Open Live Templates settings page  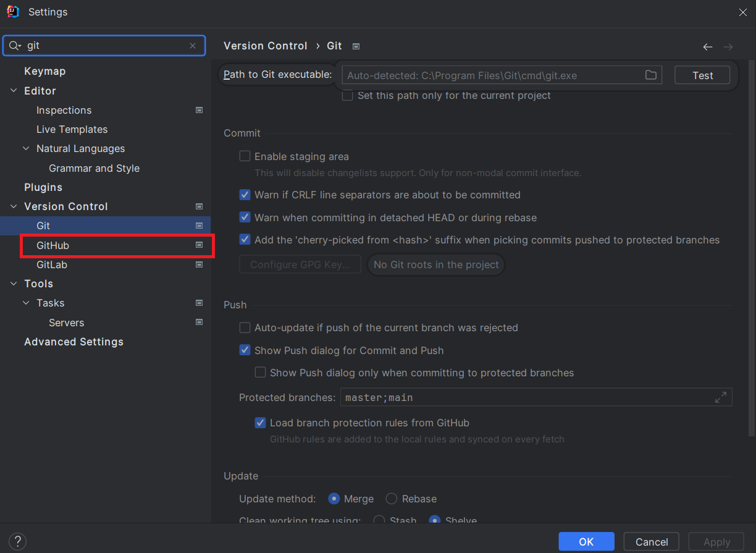tap(72, 129)
